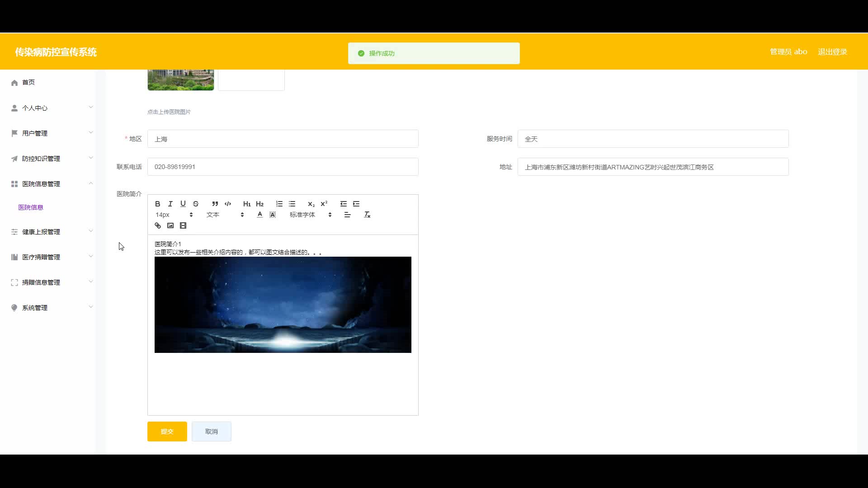Image resolution: width=868 pixels, height=488 pixels.
Task: Click the 操作成功 success notification
Action: pos(434,53)
